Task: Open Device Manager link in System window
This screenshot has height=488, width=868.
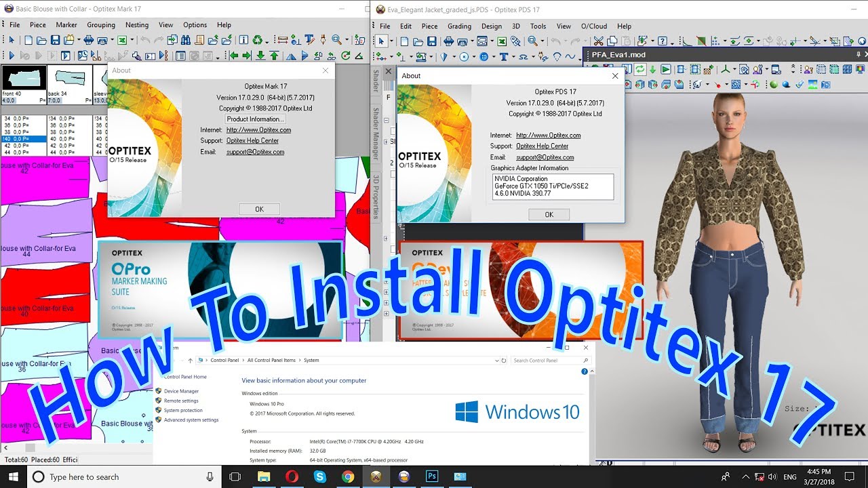Action: (181, 391)
